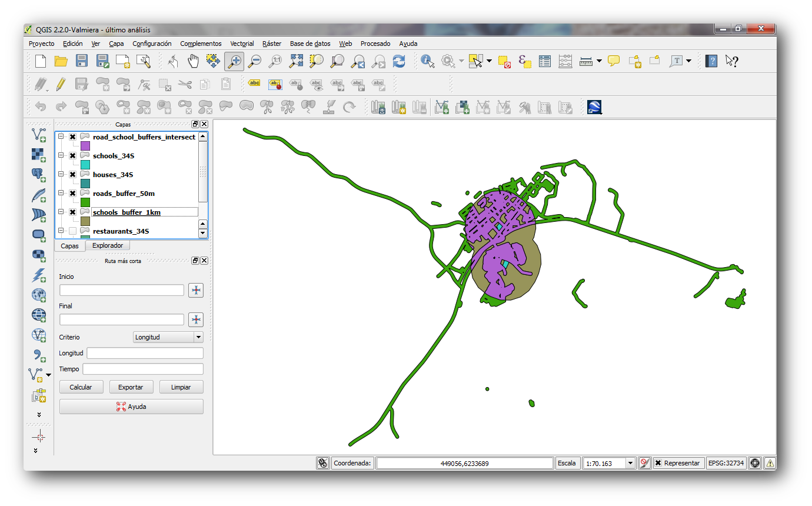The height and width of the screenshot is (506, 812).
Task: Collapse the schools_buffer_1km layer node
Action: point(61,212)
